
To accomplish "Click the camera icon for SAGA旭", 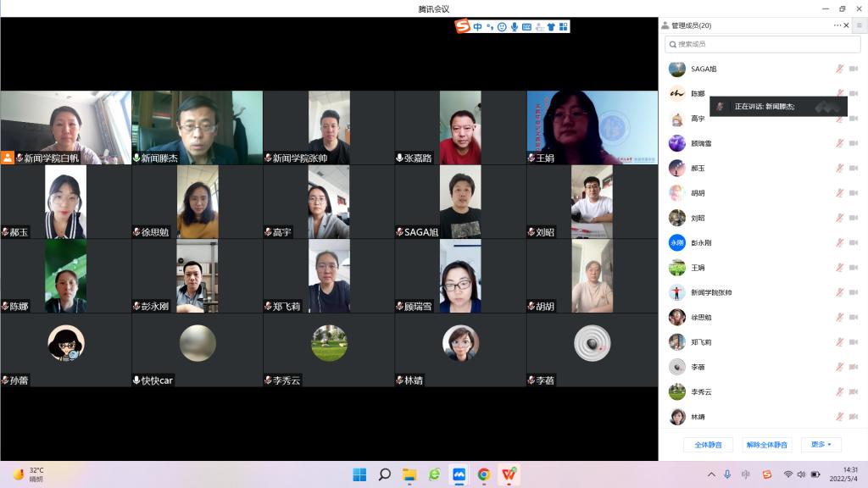I will [854, 69].
